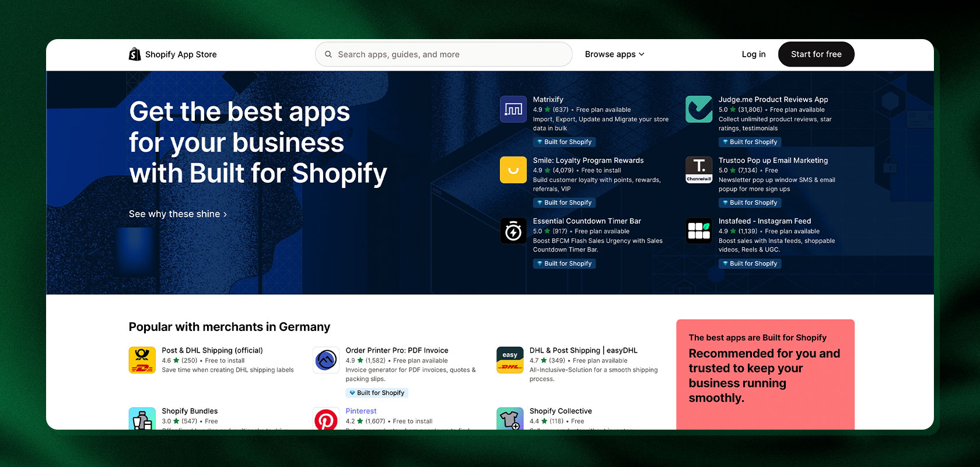Open the Shopify Collective title link
Viewport: 980px width, 467px height.
pos(561,412)
